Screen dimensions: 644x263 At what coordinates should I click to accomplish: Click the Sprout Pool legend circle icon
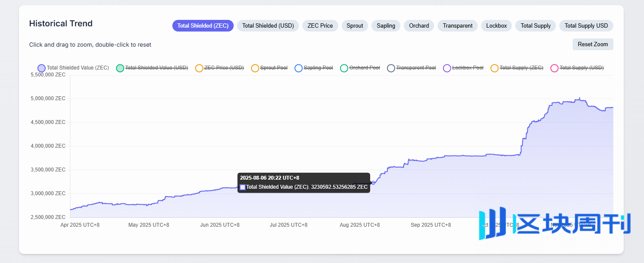255,68
